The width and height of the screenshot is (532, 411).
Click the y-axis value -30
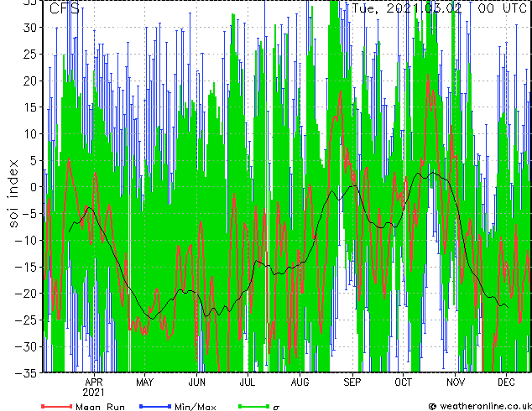[26, 347]
